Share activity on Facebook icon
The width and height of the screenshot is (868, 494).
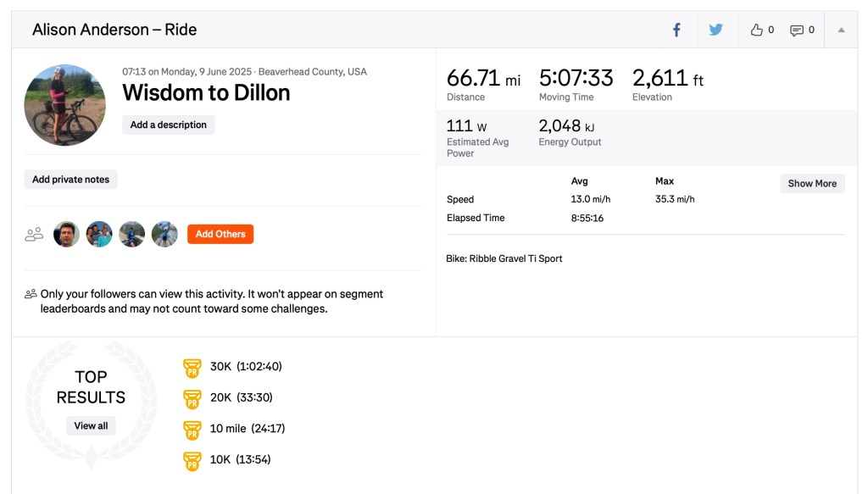676,30
